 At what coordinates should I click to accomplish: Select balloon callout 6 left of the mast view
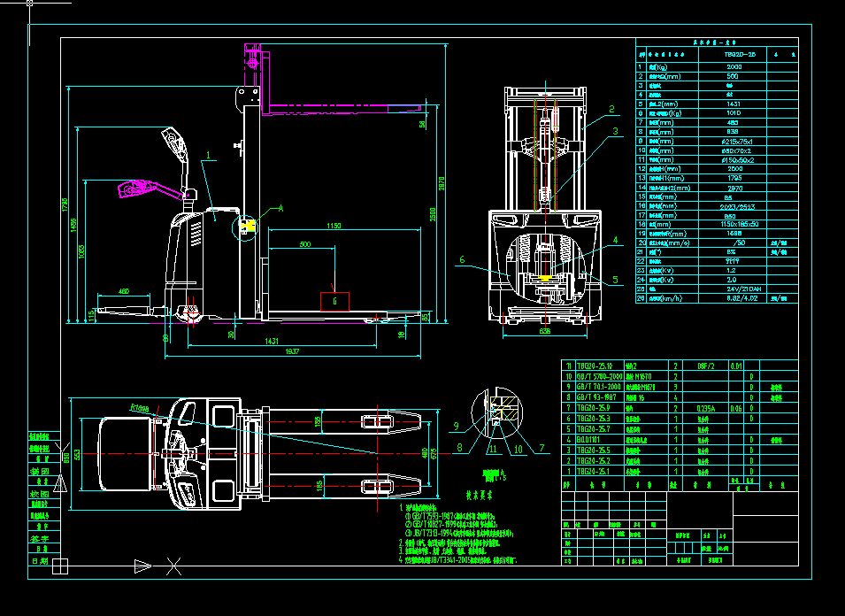[x=460, y=261]
